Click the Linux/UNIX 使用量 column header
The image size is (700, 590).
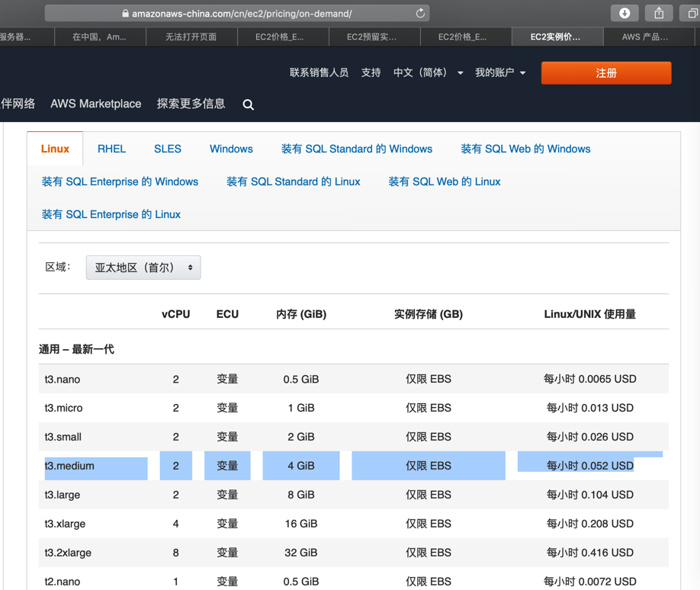point(589,314)
